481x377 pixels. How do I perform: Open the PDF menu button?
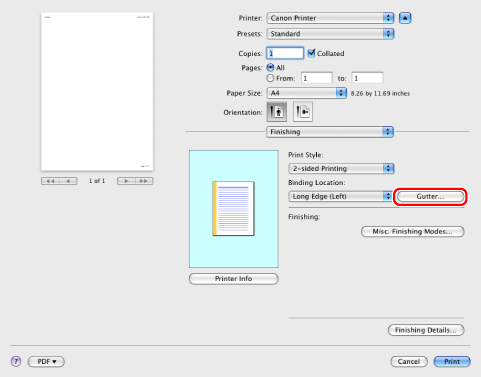click(x=46, y=361)
